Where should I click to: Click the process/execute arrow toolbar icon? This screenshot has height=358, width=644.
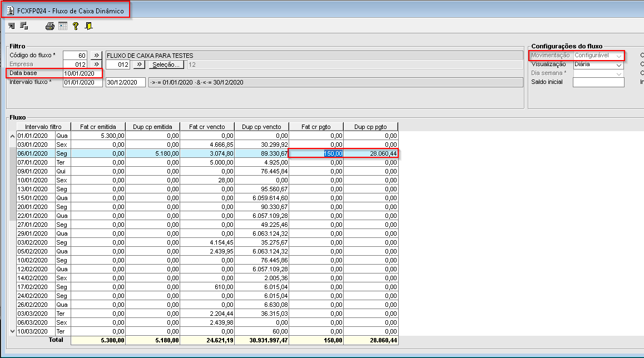12,26
